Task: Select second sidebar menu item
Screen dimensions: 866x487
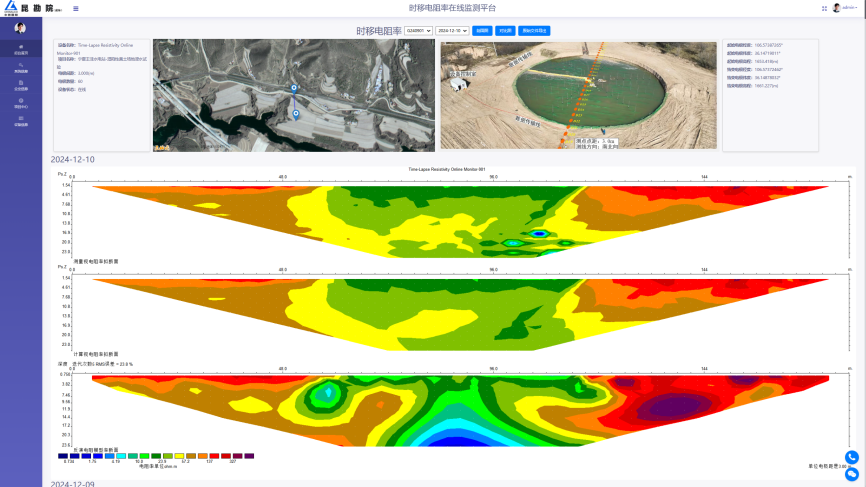Action: pos(21,68)
